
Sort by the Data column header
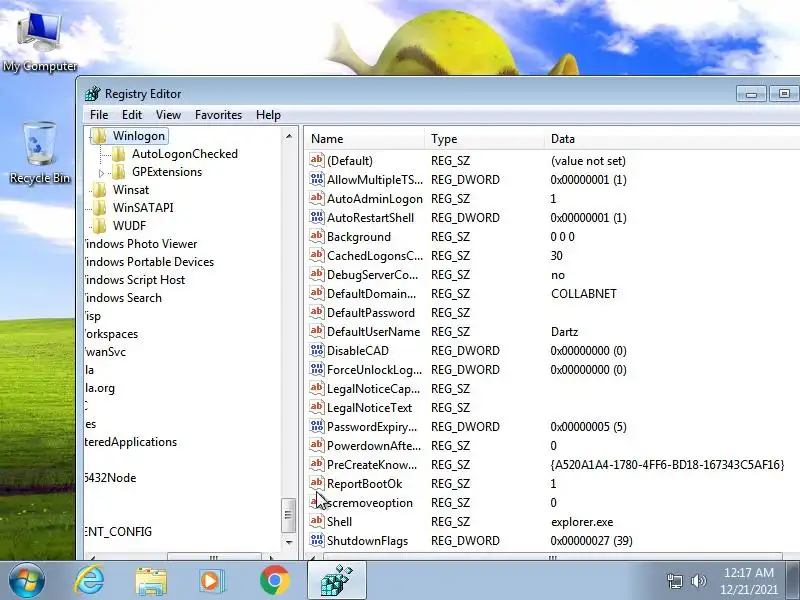(x=672, y=139)
